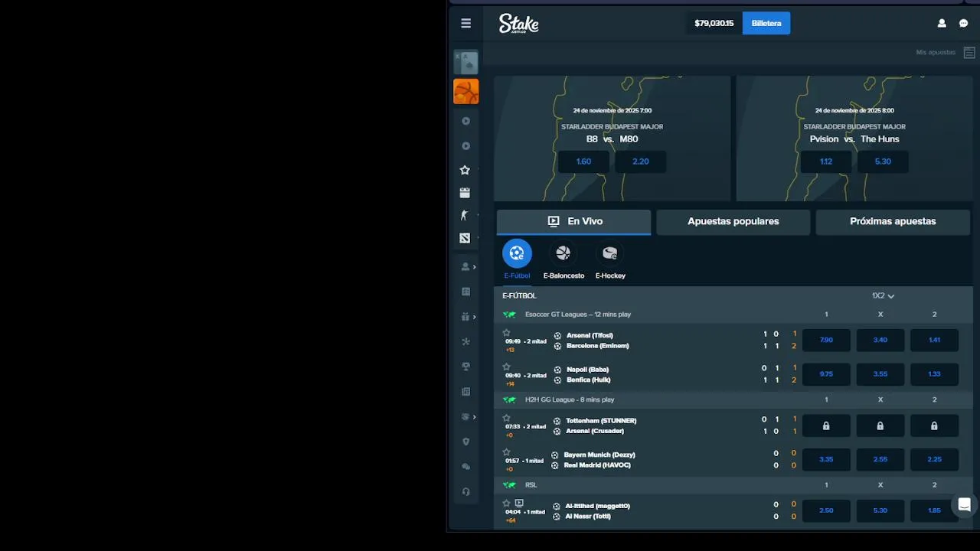Select odds 3.35 for Bayern Munich (Dezzy)

[x=826, y=459]
